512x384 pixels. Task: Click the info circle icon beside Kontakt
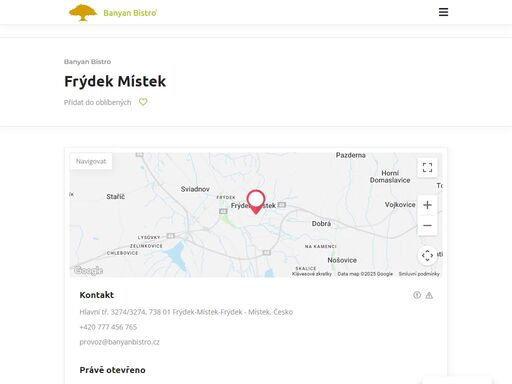click(417, 295)
